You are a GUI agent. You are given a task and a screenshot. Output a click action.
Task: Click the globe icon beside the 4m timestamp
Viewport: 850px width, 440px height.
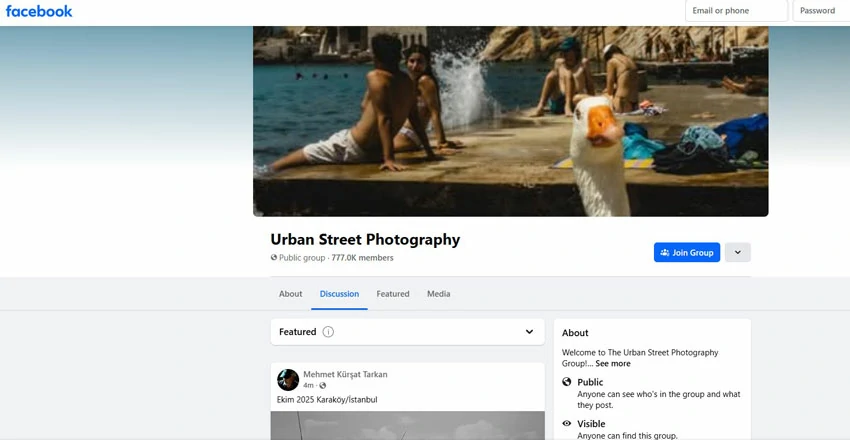coord(323,385)
